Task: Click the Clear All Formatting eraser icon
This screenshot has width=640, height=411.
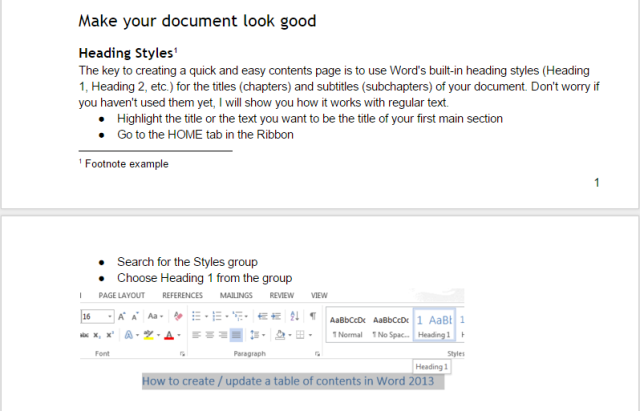Action: [178, 316]
